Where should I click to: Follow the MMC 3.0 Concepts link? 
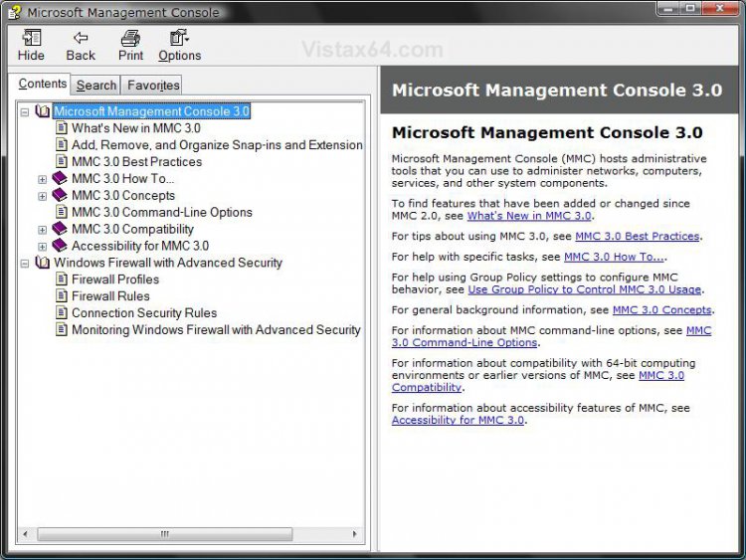click(x=661, y=310)
